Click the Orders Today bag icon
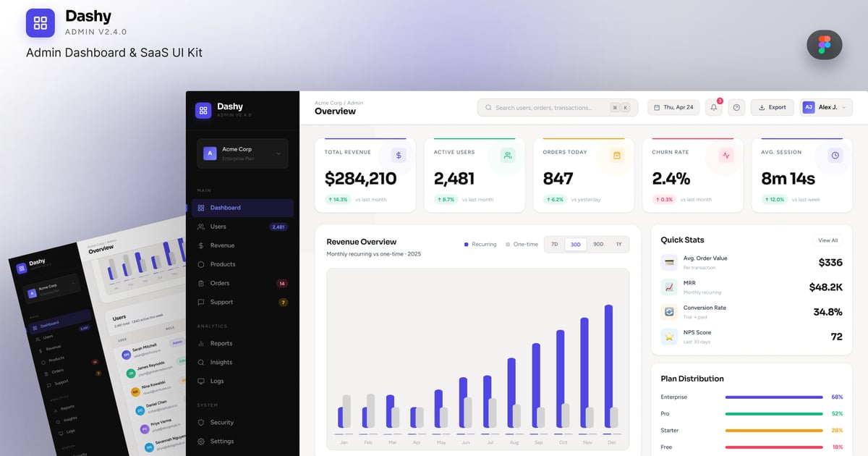The height and width of the screenshot is (456, 868). (617, 155)
